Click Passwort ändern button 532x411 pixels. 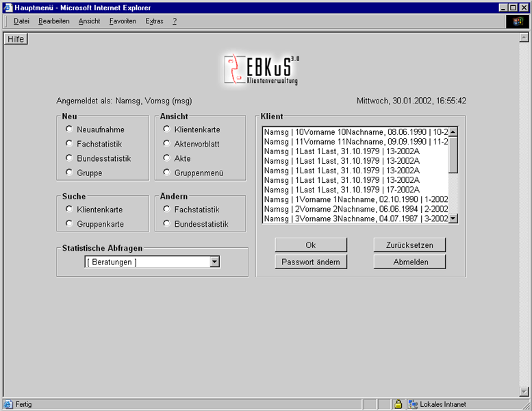click(311, 262)
